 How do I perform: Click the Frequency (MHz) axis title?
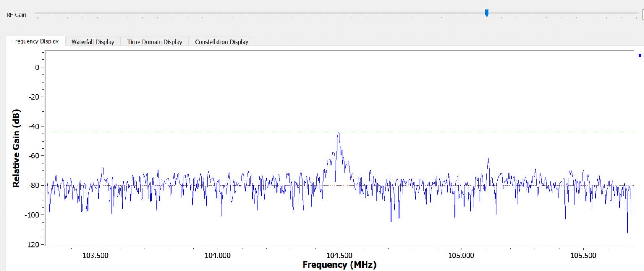[x=339, y=265]
